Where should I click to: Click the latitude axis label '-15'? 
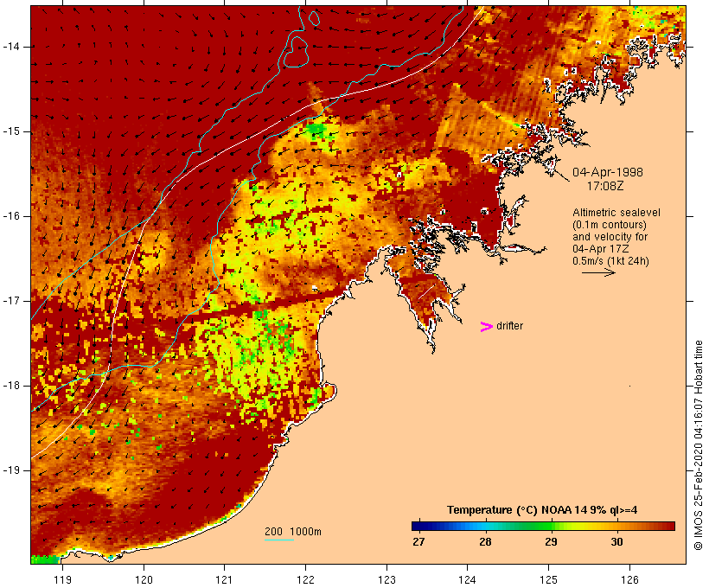[x=11, y=131]
